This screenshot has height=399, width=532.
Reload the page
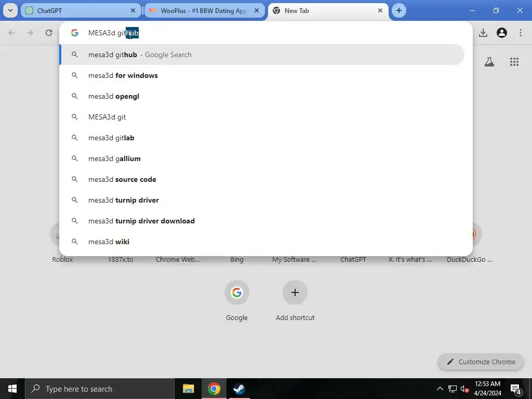pos(49,33)
